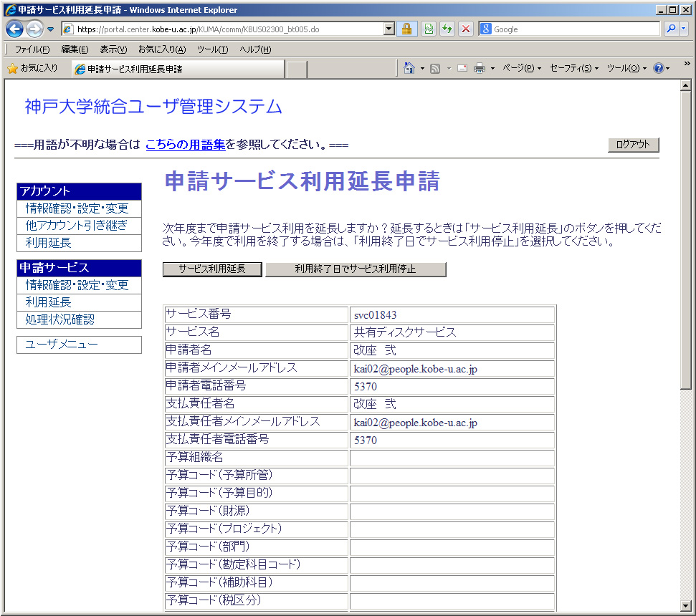This screenshot has height=616, width=696.
Task: Open the 表示(V) menu
Action: [x=113, y=49]
